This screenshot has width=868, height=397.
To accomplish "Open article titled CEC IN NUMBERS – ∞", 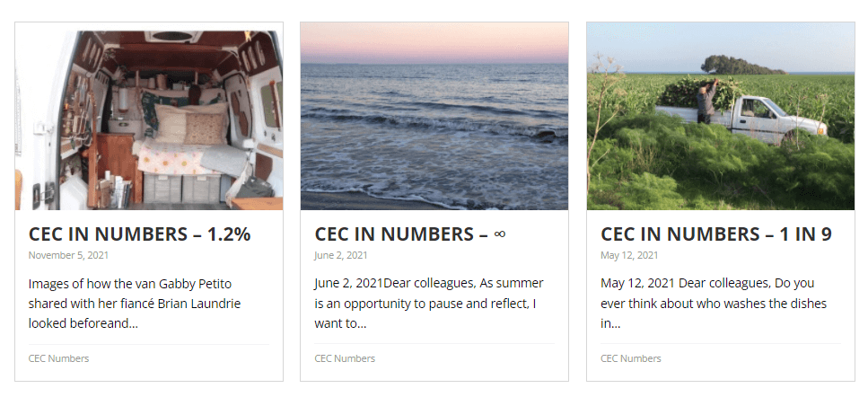I will [x=410, y=234].
